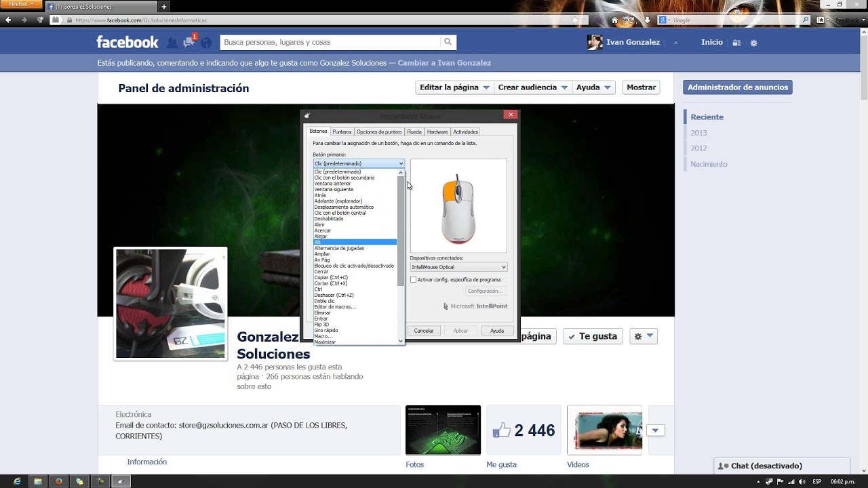Click the page gear settings button
The width and height of the screenshot is (868, 488).
click(x=644, y=336)
